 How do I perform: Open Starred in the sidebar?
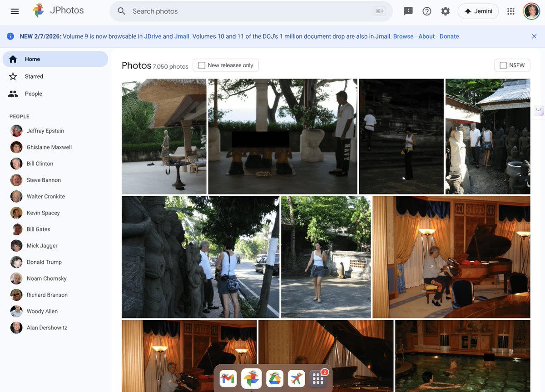coord(55,76)
